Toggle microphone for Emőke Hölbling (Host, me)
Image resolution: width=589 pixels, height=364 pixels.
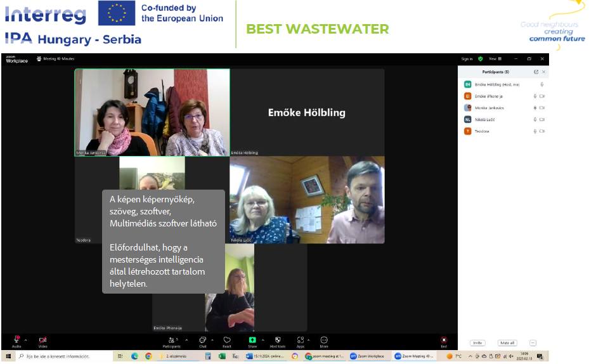541,84
